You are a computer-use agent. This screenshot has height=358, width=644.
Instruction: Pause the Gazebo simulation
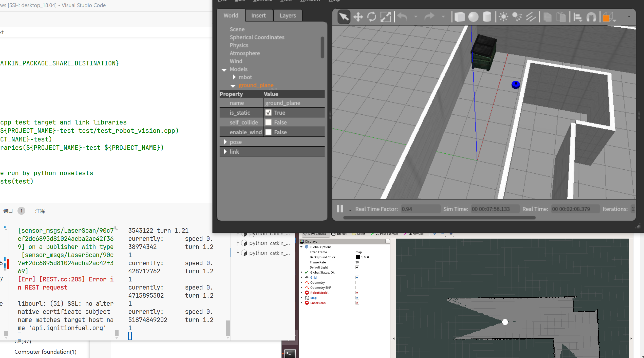340,209
